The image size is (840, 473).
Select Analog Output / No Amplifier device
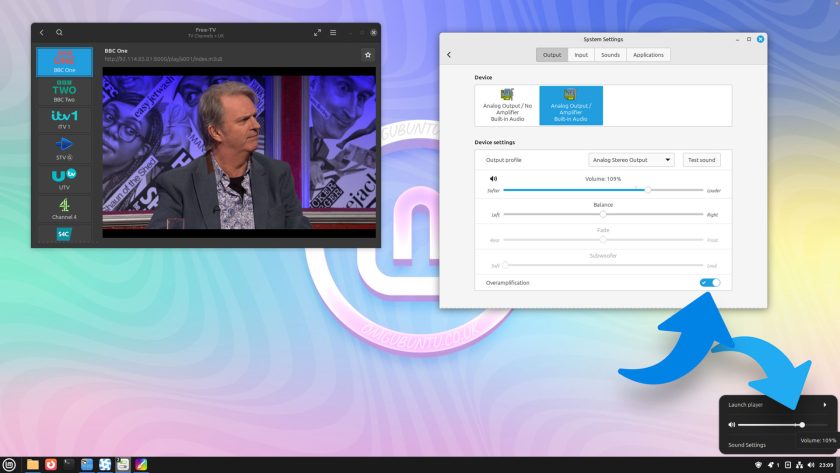pyautogui.click(x=507, y=106)
